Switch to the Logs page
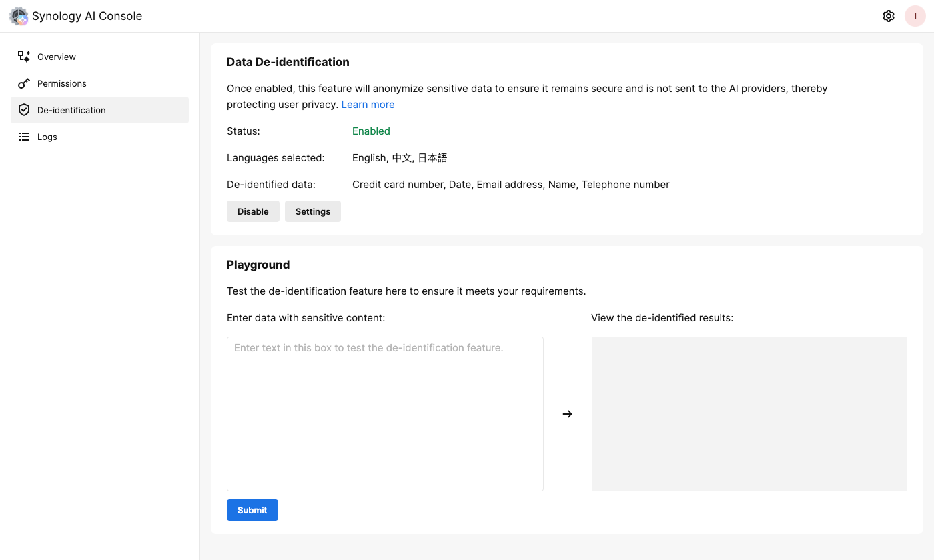 (x=47, y=137)
